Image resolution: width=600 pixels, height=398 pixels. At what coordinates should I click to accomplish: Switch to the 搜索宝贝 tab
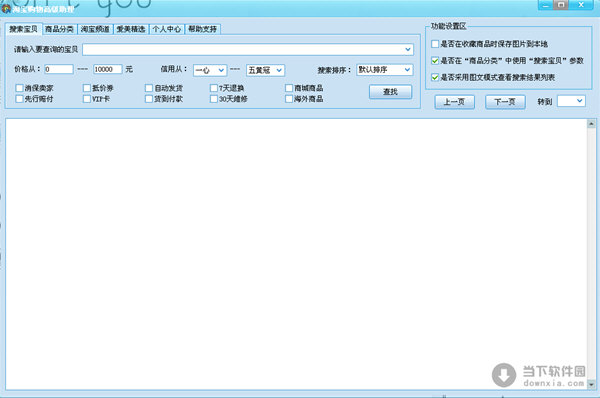coord(23,29)
